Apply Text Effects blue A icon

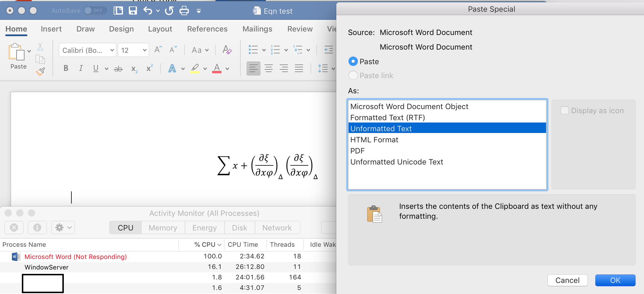point(172,69)
